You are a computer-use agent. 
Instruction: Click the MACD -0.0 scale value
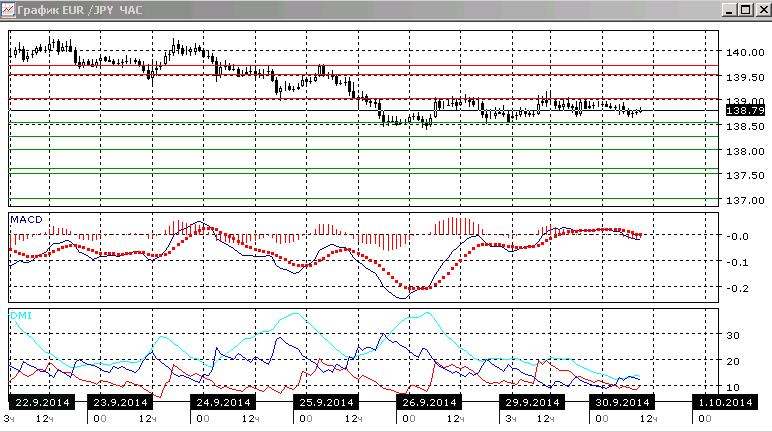pos(738,236)
